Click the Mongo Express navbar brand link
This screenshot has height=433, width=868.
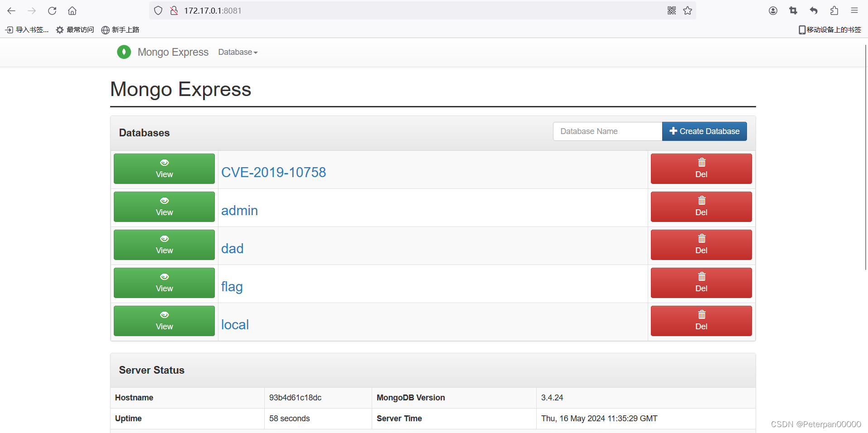click(173, 52)
